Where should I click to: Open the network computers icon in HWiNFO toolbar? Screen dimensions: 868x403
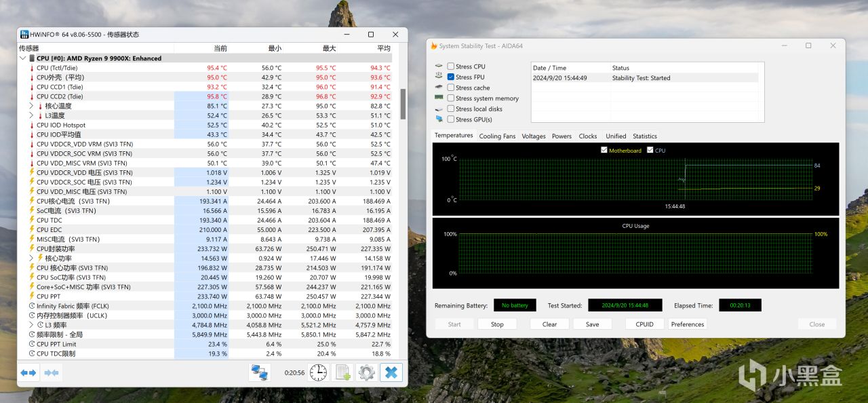pos(259,372)
